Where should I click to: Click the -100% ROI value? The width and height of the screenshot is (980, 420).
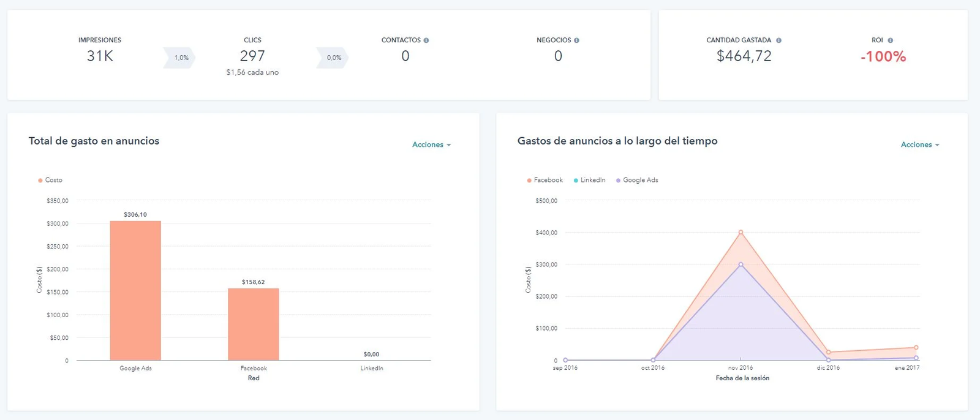883,57
